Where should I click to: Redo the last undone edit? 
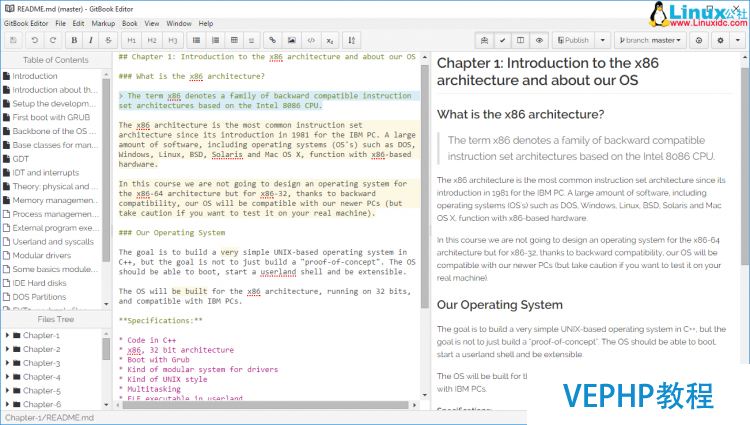point(53,41)
